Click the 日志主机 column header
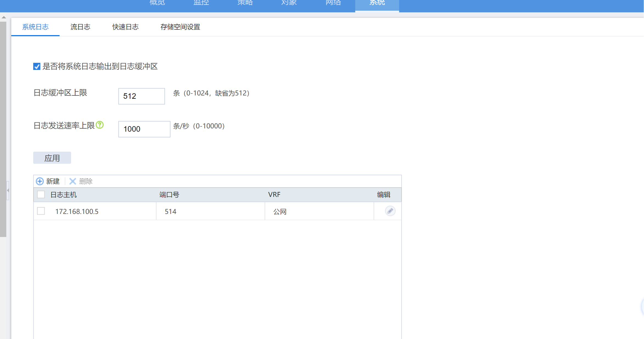Viewport: 644px width, 339px height. [64, 195]
